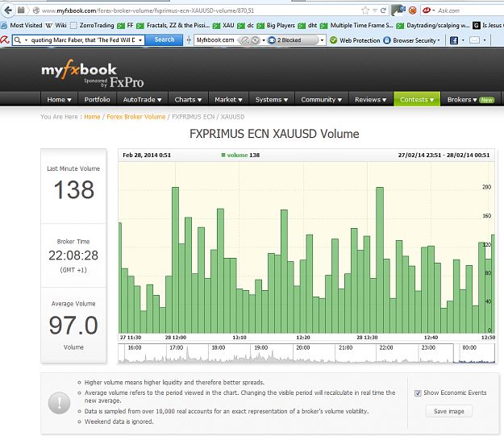
Task: Click the FXPRIMUS ECN XAUUSD Volume heading
Action: (x=274, y=134)
